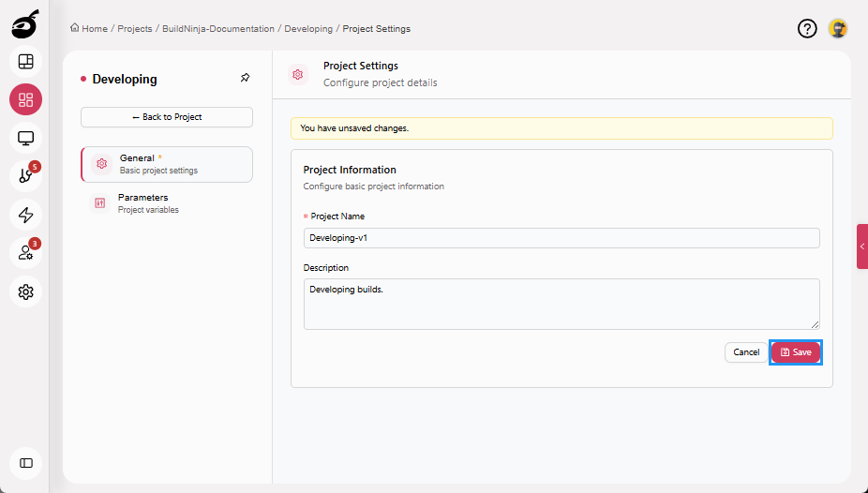Click the Project Settings gear icon in header

[298, 74]
